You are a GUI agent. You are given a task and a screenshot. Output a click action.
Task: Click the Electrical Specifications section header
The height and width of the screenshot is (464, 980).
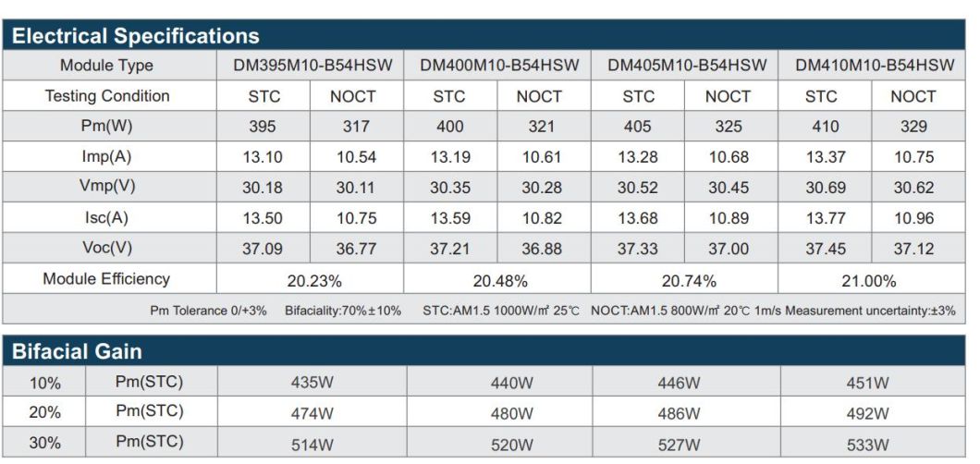point(136,36)
